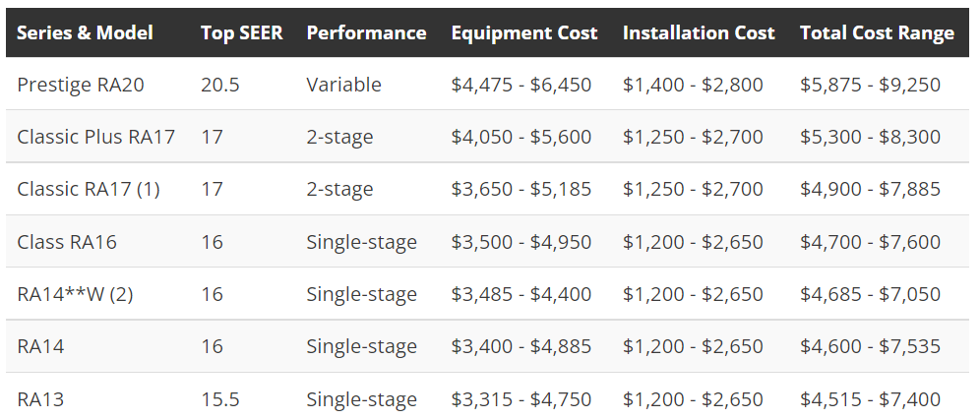980x419 pixels.
Task: Click the 15.5 SEER value
Action: tap(219, 399)
